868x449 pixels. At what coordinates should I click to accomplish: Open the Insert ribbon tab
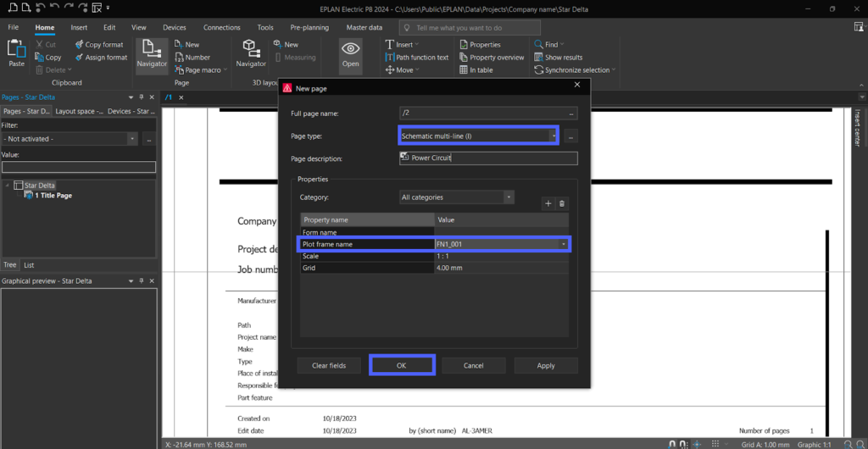[x=79, y=28]
